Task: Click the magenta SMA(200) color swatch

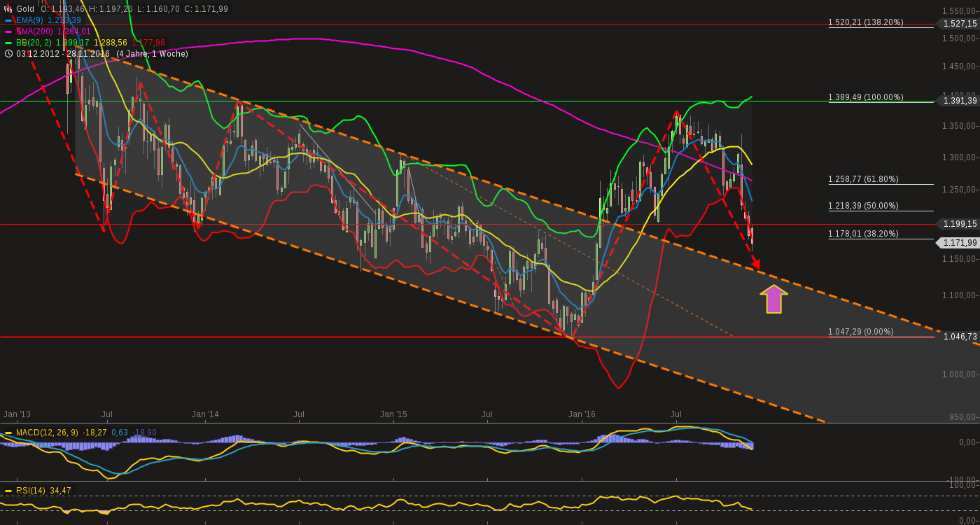Action: 9,31
